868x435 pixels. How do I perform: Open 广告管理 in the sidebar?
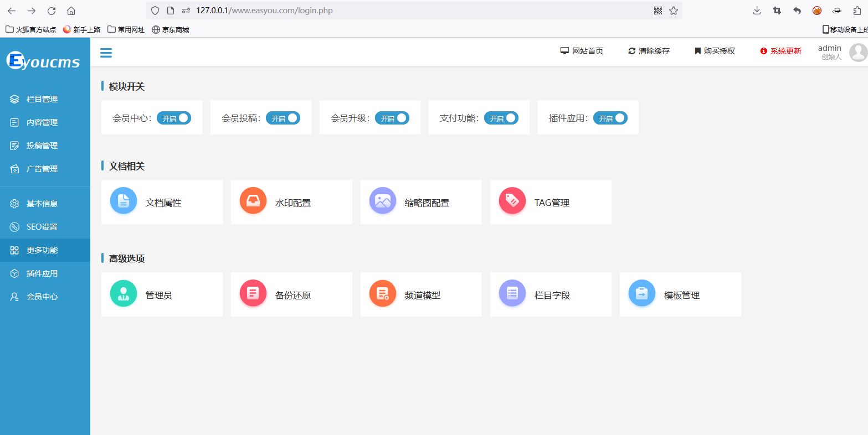45,169
